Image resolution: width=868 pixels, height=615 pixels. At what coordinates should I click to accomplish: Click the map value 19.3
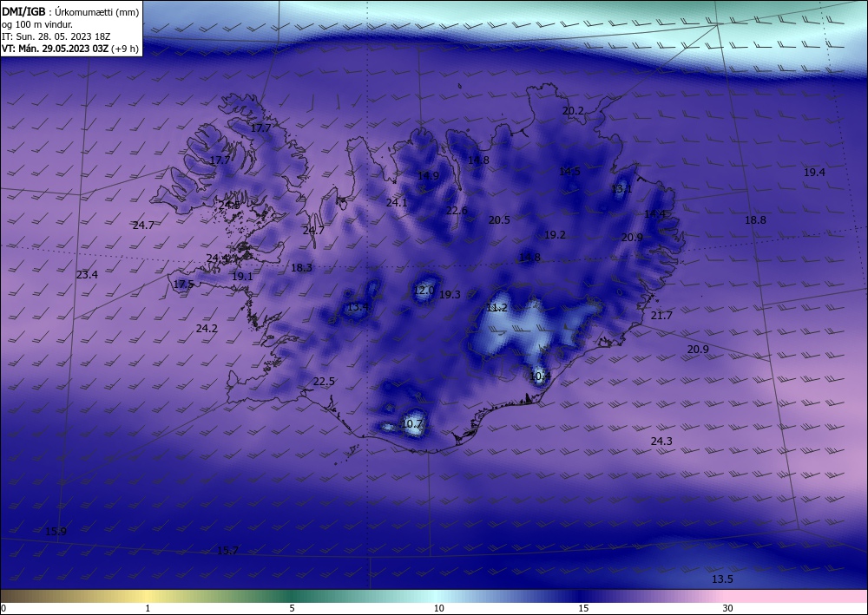pos(450,294)
